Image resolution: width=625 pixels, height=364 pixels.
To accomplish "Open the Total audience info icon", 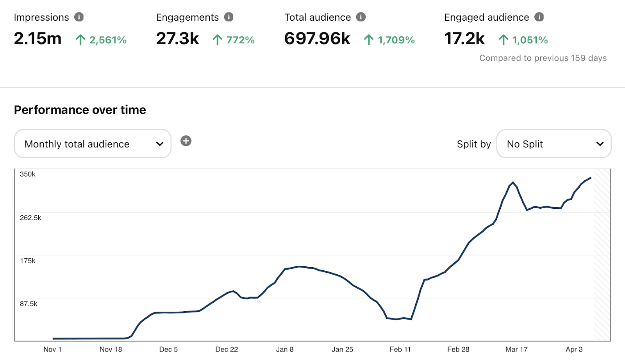I will (362, 17).
